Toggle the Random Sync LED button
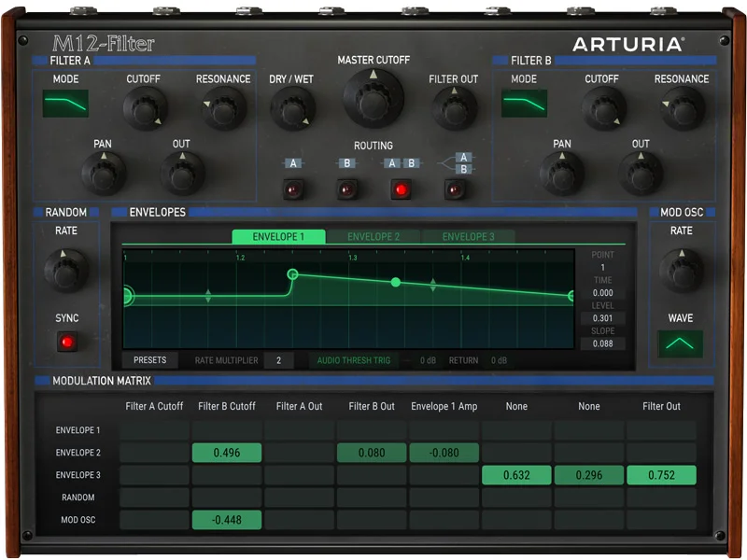Viewport: 747px width, 560px height. point(67,342)
